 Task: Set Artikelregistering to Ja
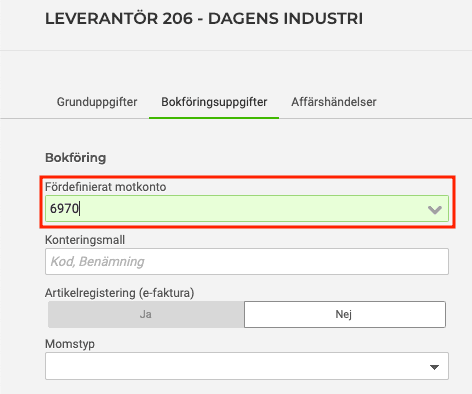pos(146,314)
